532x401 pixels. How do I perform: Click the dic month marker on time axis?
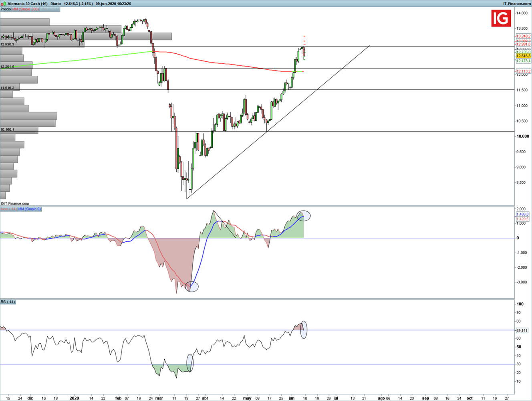(x=30, y=398)
